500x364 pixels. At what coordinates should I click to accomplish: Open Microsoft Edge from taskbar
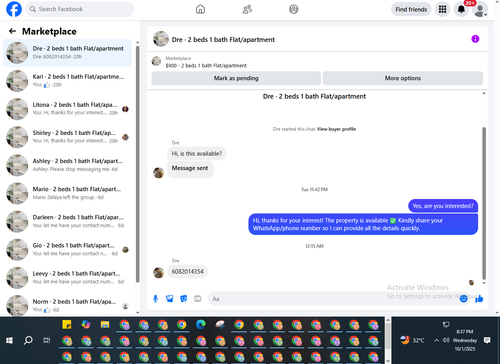click(x=200, y=324)
